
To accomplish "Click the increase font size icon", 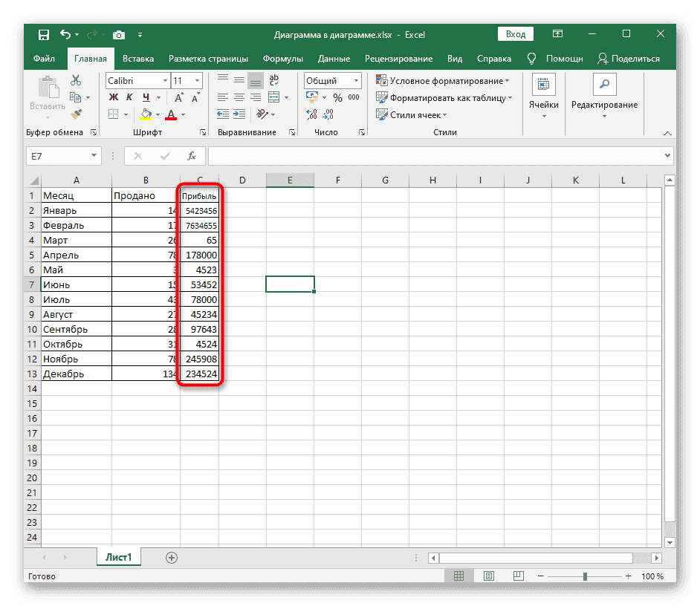I will pyautogui.click(x=178, y=97).
